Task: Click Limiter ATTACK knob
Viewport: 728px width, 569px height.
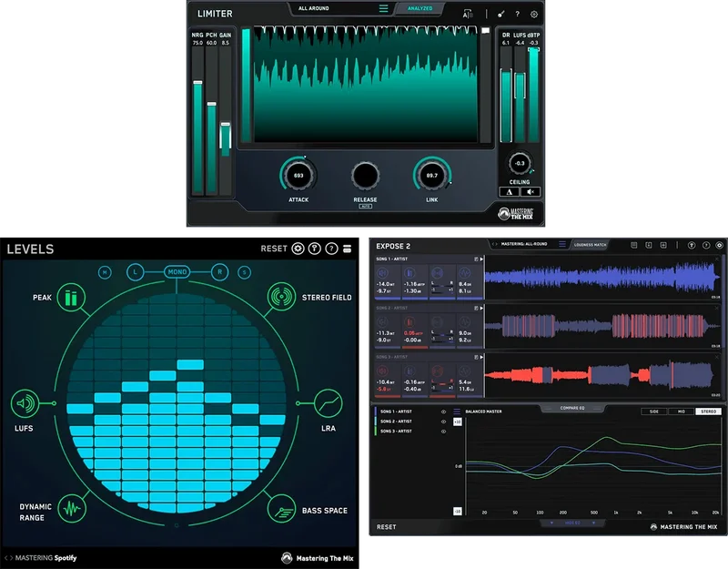Action: pos(298,176)
